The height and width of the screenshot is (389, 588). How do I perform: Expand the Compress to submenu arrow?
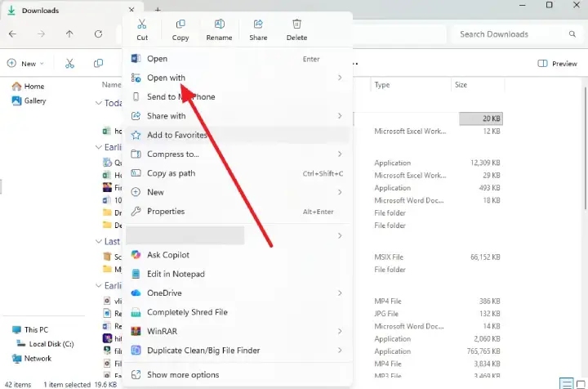340,154
